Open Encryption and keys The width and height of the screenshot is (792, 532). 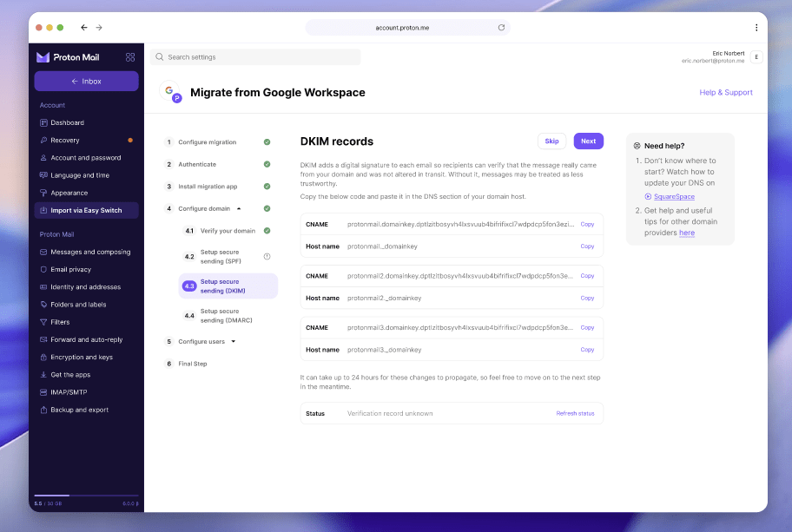pyautogui.click(x=86, y=357)
